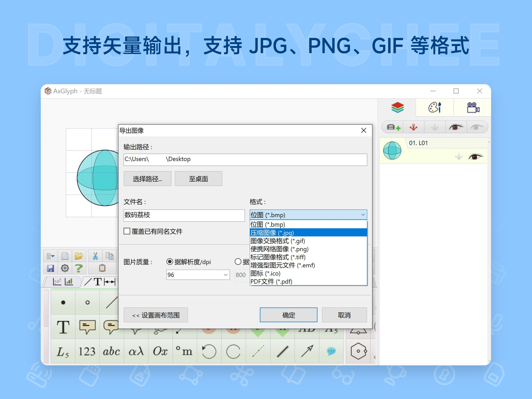This screenshot has height=399, width=532.
Task: Select the 据解析度/dpi radio button
Action: click(x=170, y=262)
